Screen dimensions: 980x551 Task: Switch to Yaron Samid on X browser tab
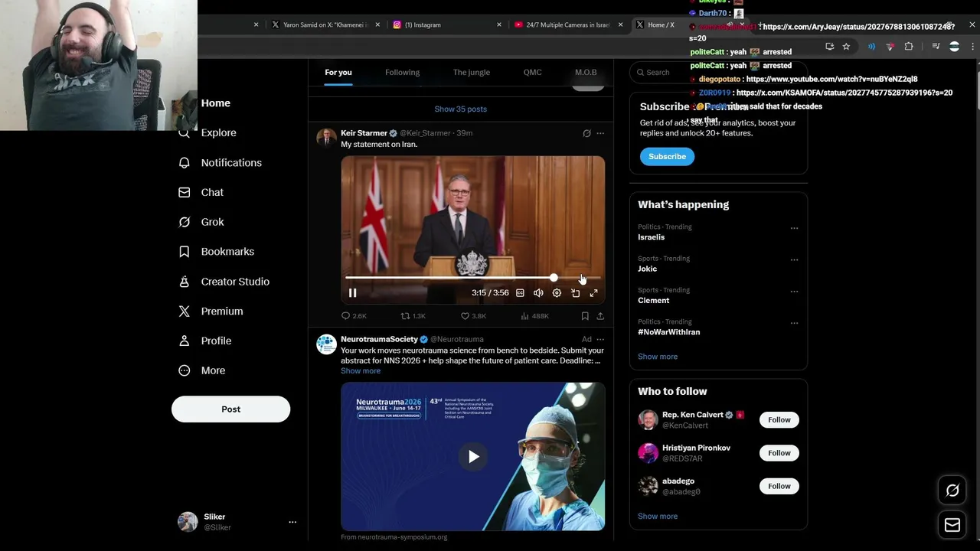[x=325, y=24]
